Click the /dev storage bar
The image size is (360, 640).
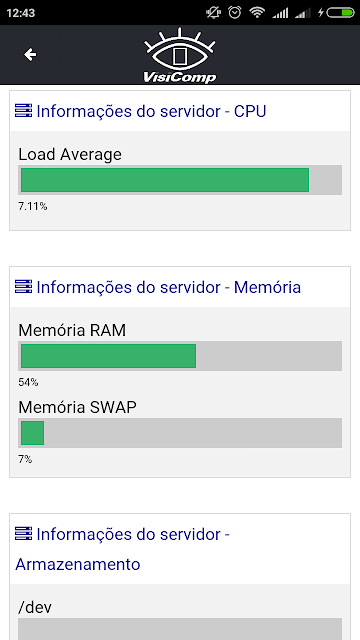tap(180, 629)
